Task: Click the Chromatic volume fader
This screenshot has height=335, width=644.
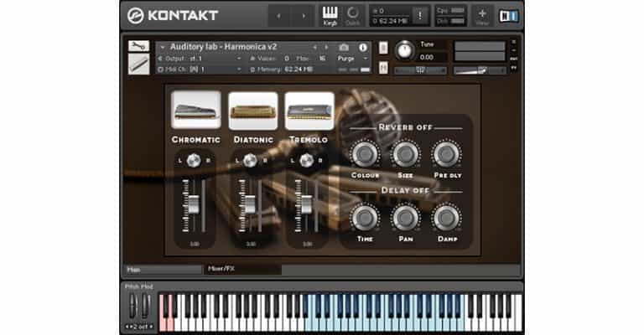Action: [193, 204]
